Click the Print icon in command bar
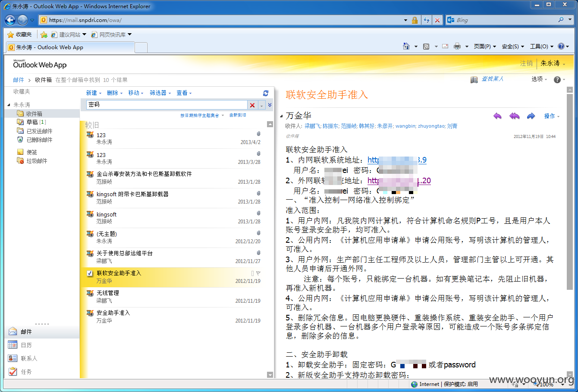578x392 pixels. click(457, 46)
